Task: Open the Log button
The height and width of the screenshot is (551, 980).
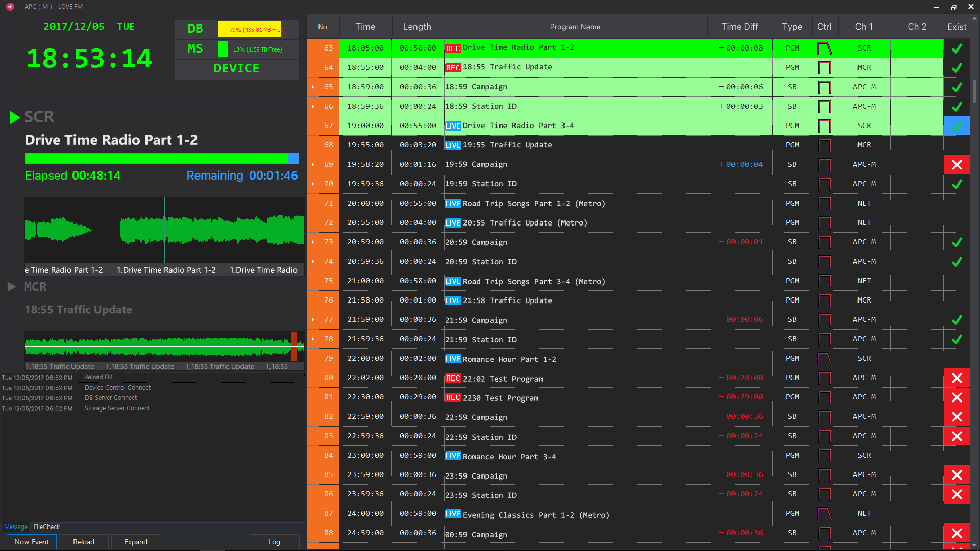Action: [x=274, y=542]
